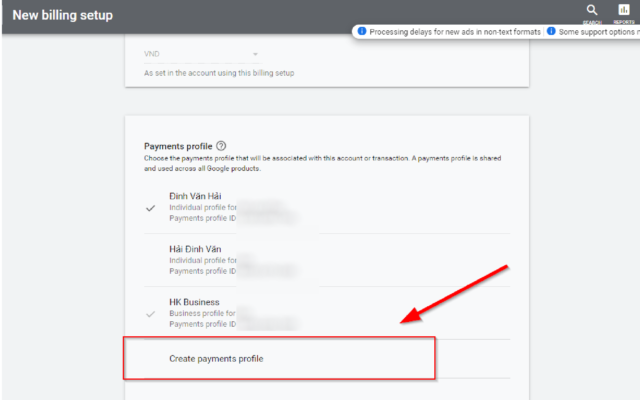Click the Payments profile heading
Viewport: 640px width, 400px height.
[178, 146]
